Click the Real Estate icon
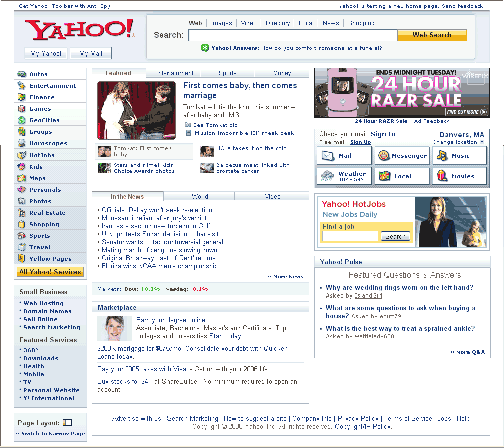Viewport: 504px width, 448px height. [22, 213]
